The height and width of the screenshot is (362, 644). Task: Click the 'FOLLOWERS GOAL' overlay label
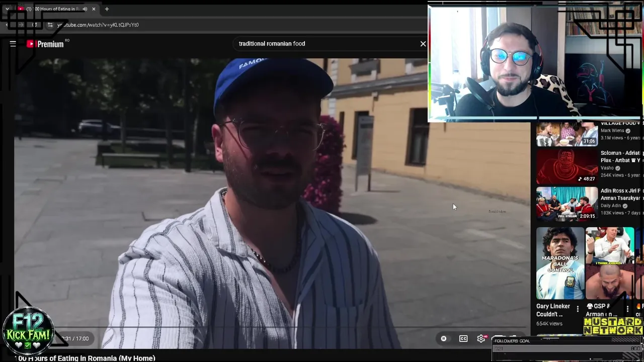(512, 341)
